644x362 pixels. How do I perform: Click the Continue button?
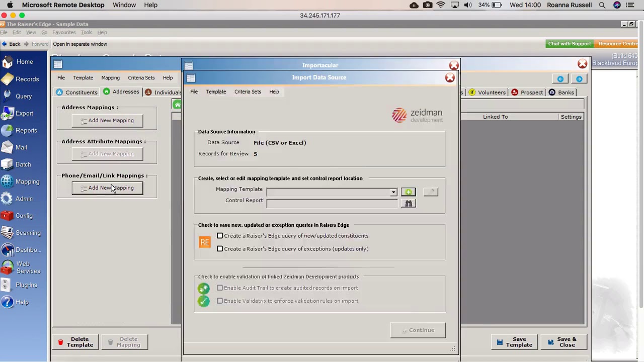[x=418, y=330]
